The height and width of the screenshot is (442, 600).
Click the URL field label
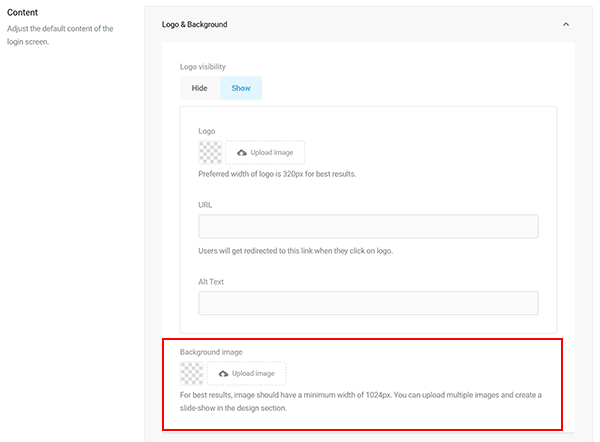[x=205, y=205]
